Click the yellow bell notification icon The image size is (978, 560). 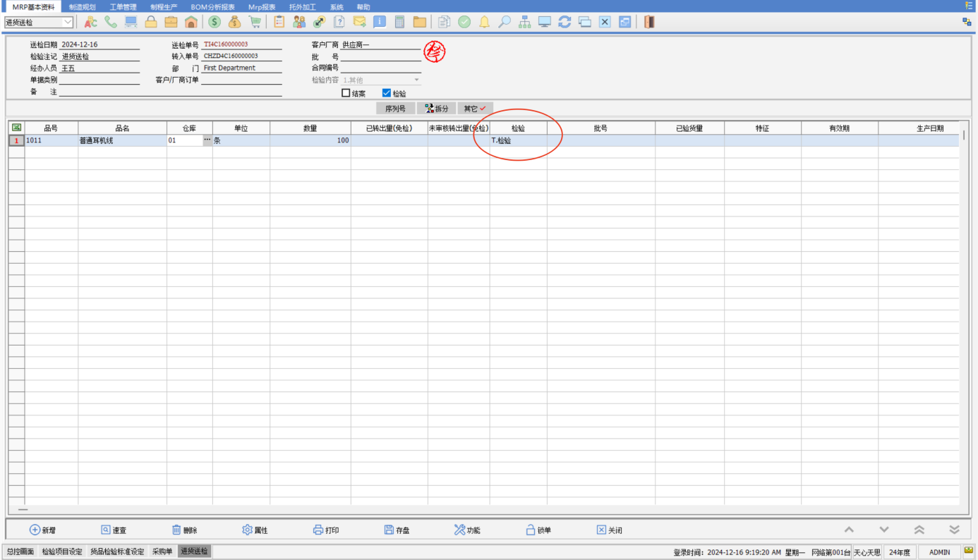tap(484, 22)
